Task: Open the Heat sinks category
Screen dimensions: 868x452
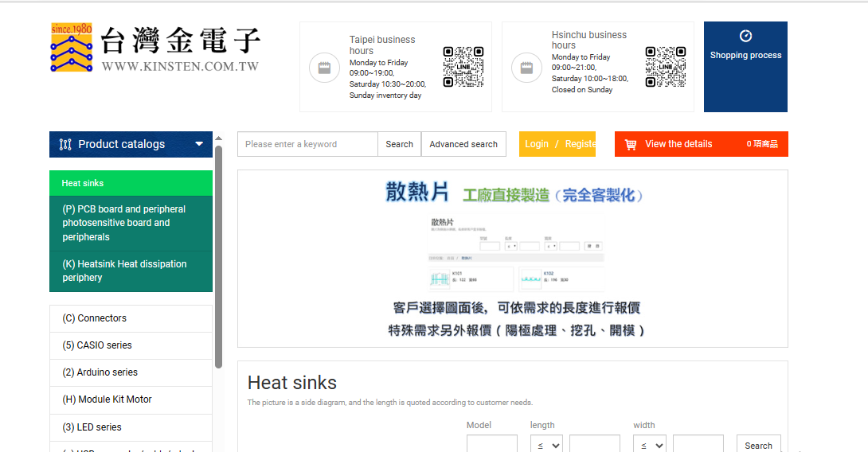Action: [x=131, y=183]
